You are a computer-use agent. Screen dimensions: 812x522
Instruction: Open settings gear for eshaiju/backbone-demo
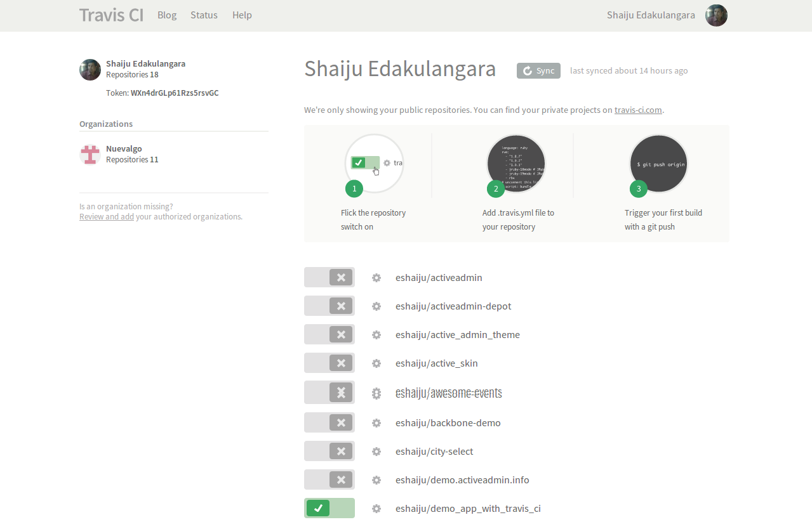[376, 422]
